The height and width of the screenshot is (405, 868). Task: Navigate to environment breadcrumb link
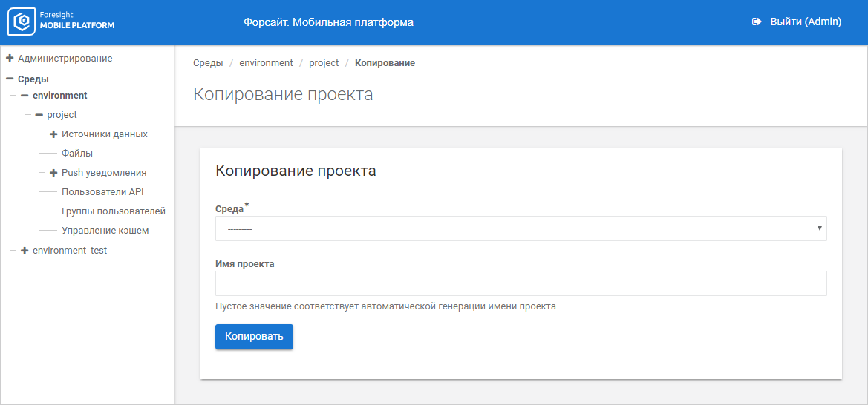tap(266, 63)
